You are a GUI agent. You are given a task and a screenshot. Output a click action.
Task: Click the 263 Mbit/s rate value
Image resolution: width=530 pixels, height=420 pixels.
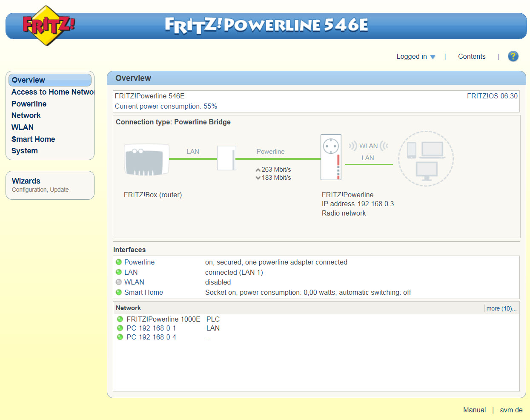[276, 170]
